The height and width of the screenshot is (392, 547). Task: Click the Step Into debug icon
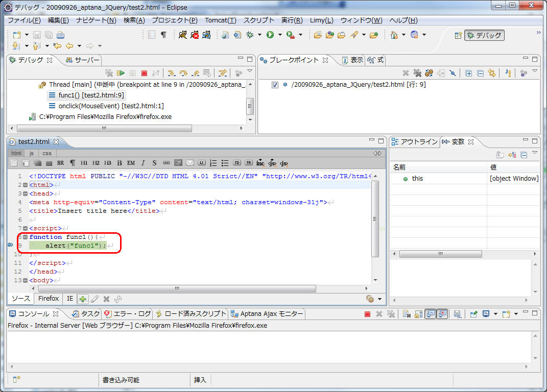tap(172, 73)
